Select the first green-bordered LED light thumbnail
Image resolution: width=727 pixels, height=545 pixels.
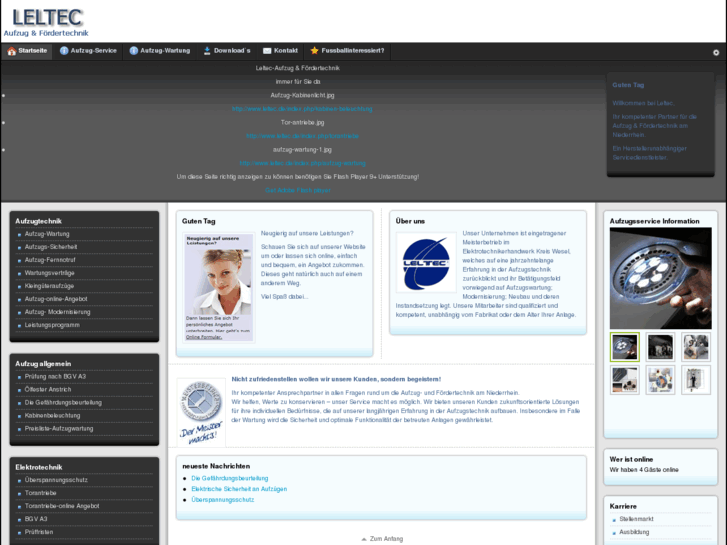coord(625,347)
